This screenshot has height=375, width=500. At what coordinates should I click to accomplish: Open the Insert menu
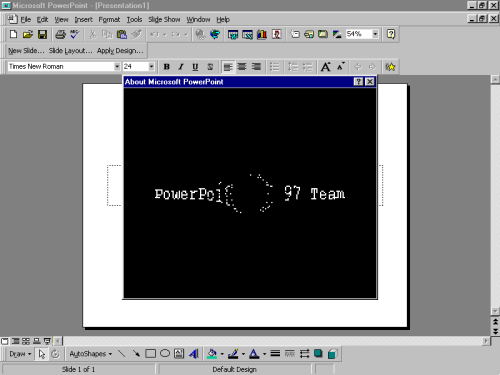coord(83,20)
